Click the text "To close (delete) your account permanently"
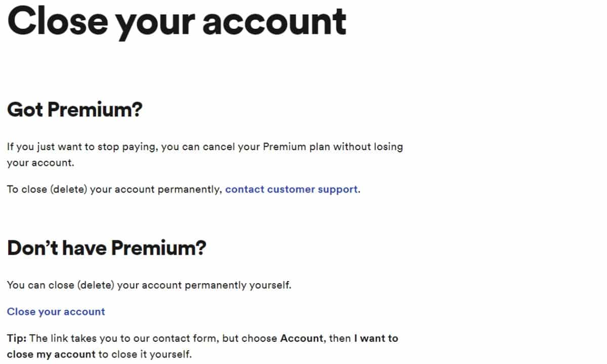This screenshot has height=364, width=607. pos(114,190)
